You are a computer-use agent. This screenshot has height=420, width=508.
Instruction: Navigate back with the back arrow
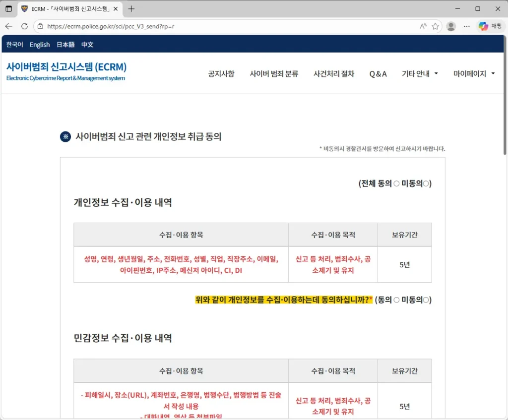click(10, 26)
